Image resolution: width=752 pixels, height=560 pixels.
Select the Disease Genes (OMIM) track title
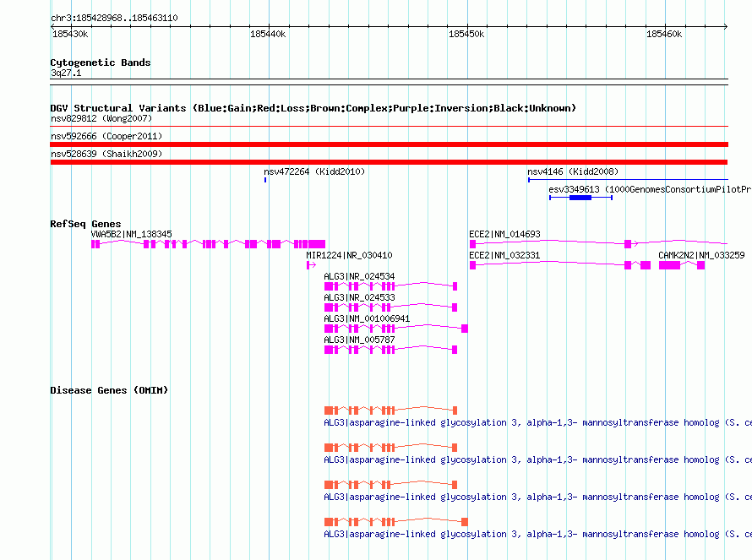(x=109, y=390)
